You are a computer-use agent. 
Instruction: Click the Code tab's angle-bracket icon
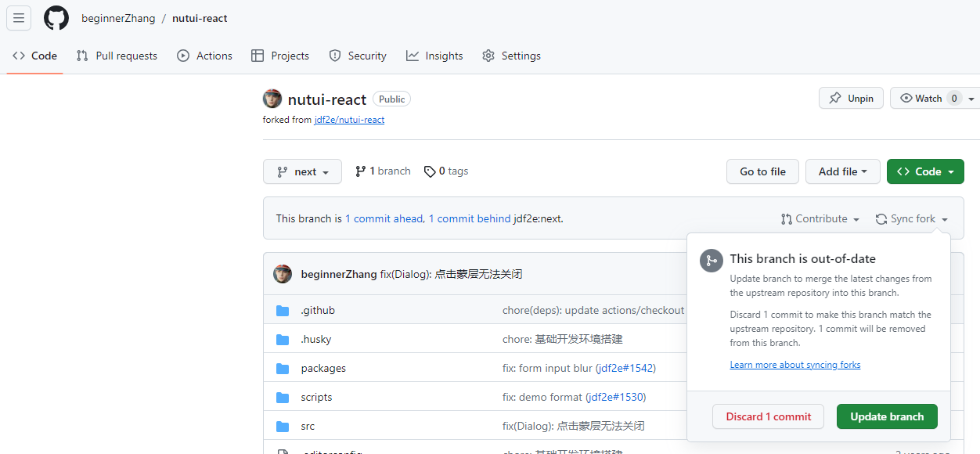(19, 56)
